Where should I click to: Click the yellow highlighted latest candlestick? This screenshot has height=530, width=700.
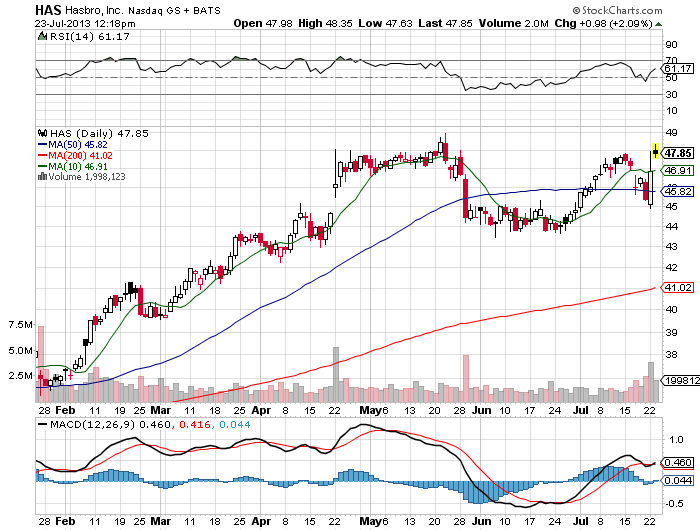point(655,151)
